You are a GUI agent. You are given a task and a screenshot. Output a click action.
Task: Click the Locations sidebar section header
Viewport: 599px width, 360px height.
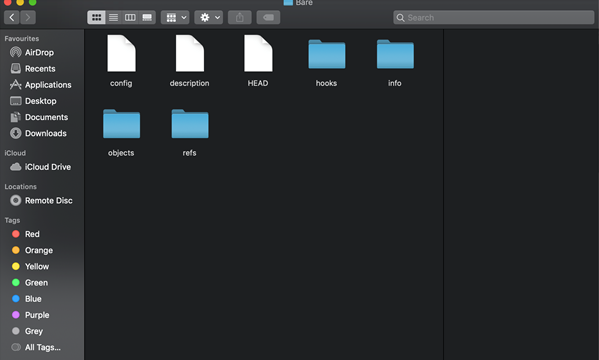click(x=21, y=187)
